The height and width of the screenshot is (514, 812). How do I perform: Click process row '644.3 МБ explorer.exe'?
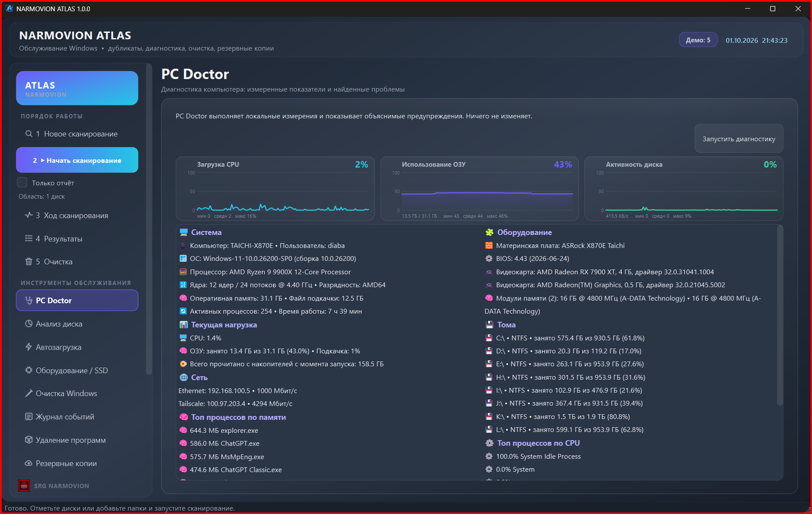pyautogui.click(x=219, y=430)
